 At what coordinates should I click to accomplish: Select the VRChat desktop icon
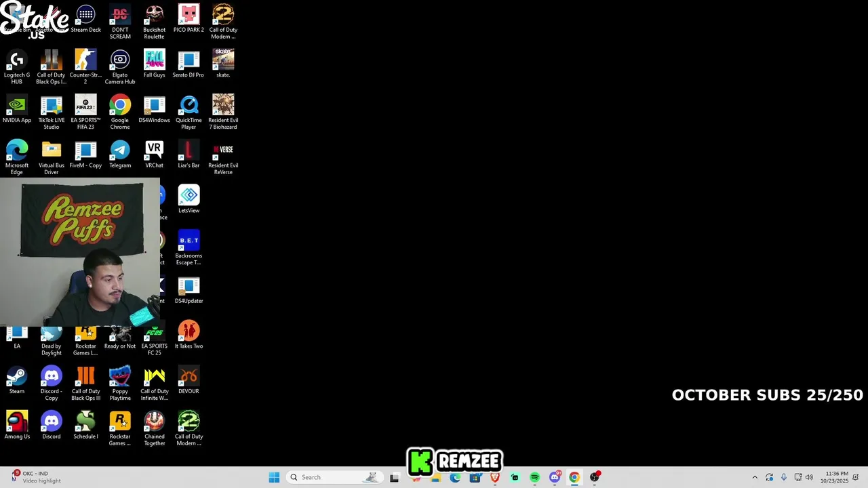coord(154,155)
